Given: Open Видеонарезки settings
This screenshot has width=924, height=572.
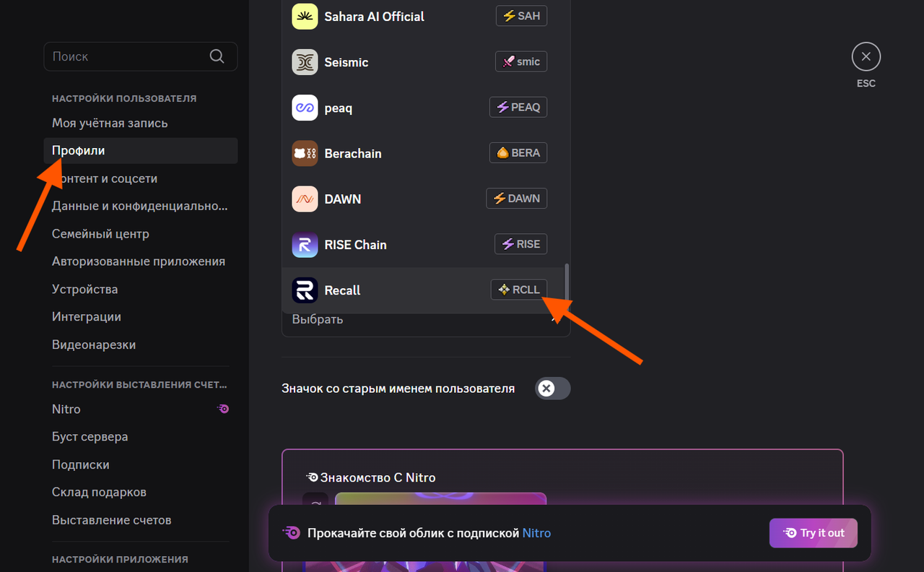Looking at the screenshot, I should point(141,344).
